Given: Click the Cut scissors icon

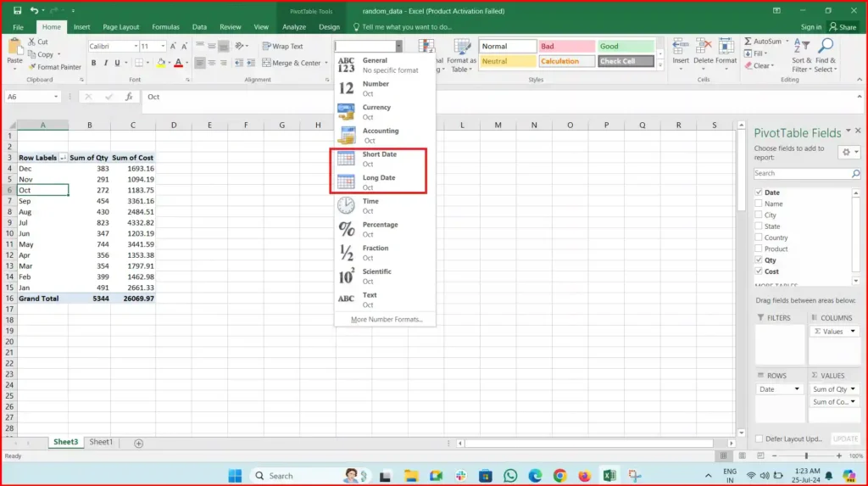Looking at the screenshot, I should [32, 42].
